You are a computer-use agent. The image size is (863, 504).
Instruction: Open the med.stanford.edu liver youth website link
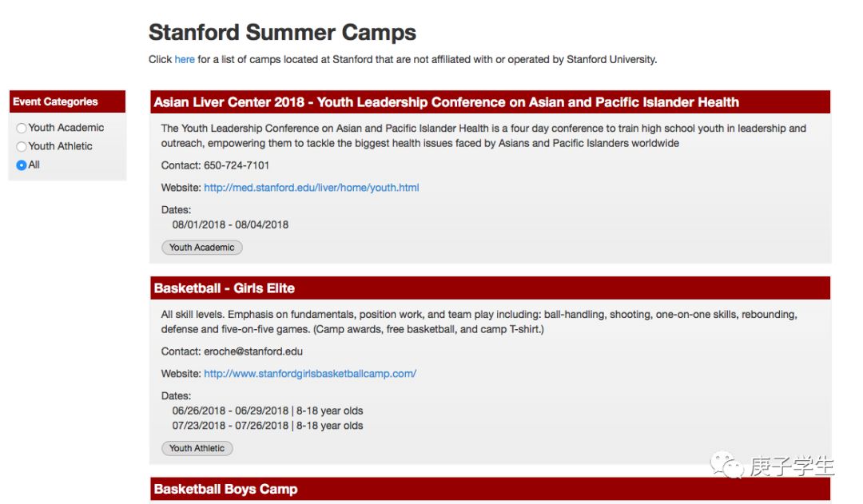[x=312, y=188]
